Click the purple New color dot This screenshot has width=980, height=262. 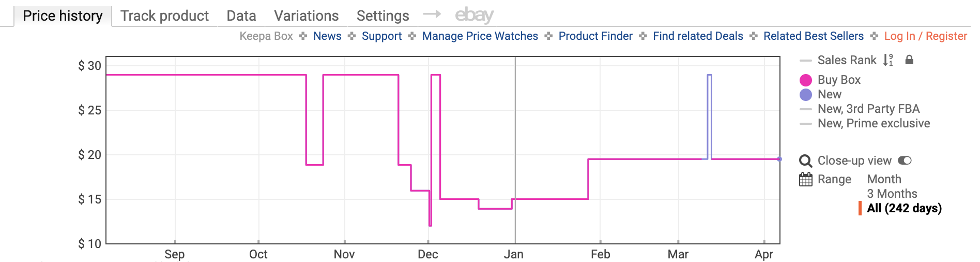pyautogui.click(x=806, y=95)
